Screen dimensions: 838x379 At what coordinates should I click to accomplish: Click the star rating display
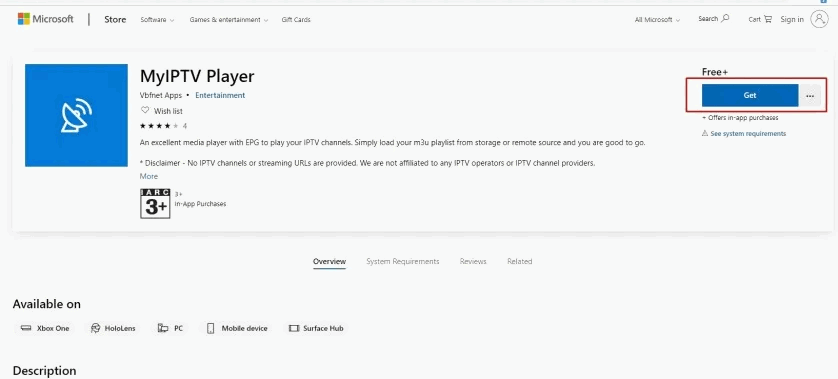[x=163, y=126]
